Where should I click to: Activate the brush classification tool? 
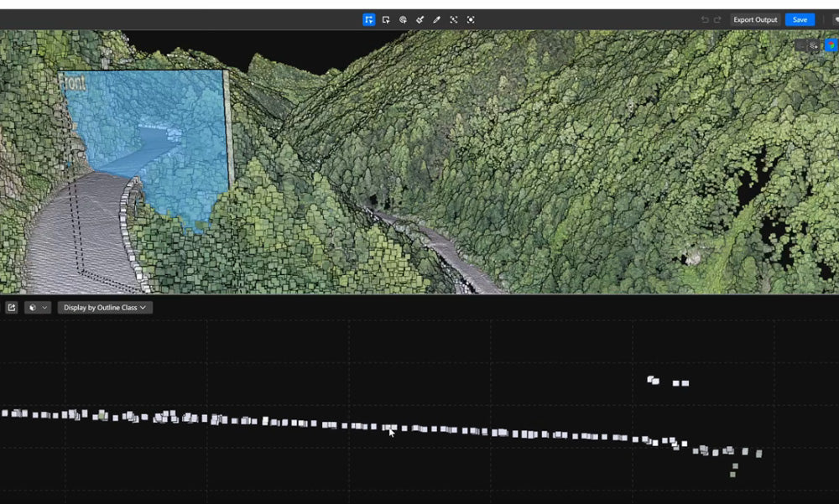[x=419, y=19]
